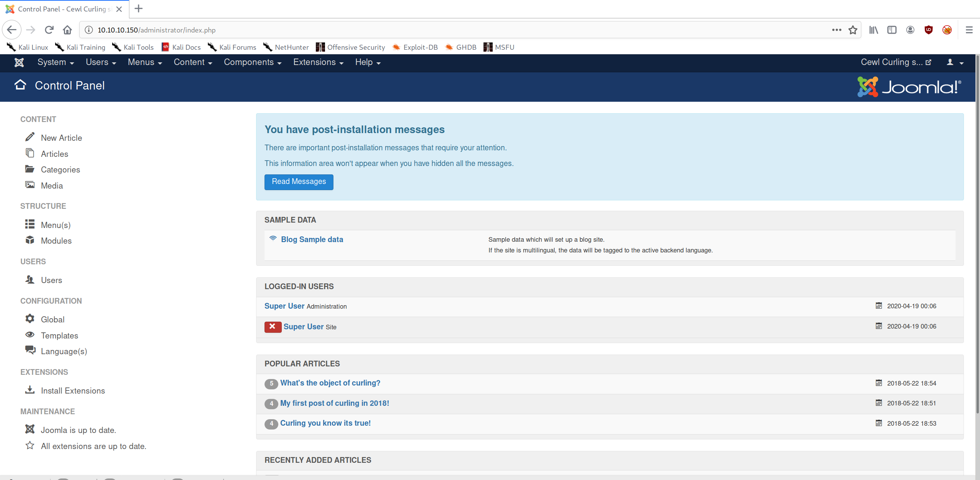The image size is (980, 480).
Task: Show site information icon in address bar
Action: (x=89, y=30)
